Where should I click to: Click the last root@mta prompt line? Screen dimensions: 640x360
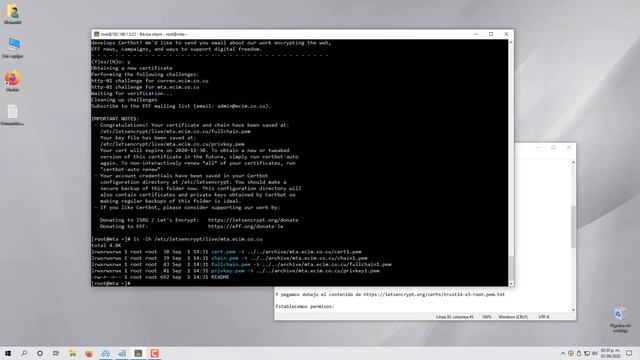click(111, 283)
